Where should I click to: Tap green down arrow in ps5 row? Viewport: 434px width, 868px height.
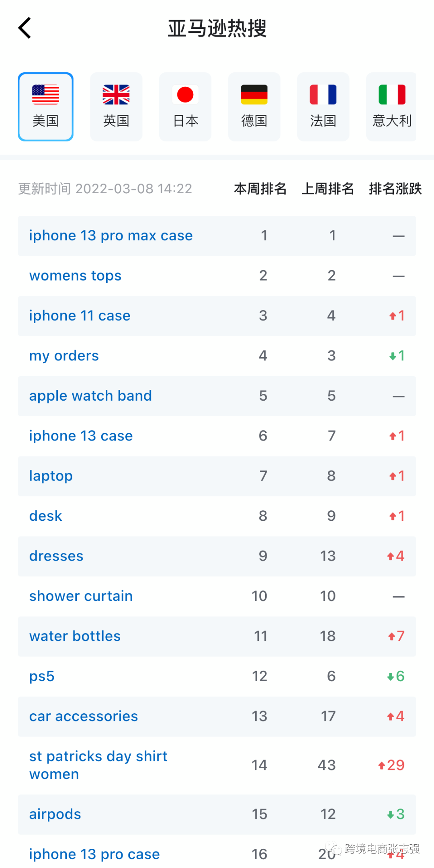point(390,677)
